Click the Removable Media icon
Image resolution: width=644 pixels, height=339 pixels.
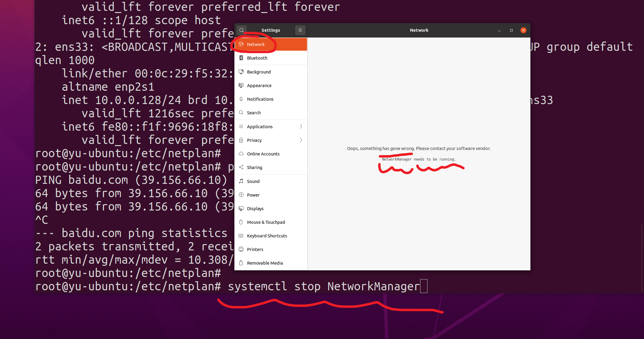[241, 263]
